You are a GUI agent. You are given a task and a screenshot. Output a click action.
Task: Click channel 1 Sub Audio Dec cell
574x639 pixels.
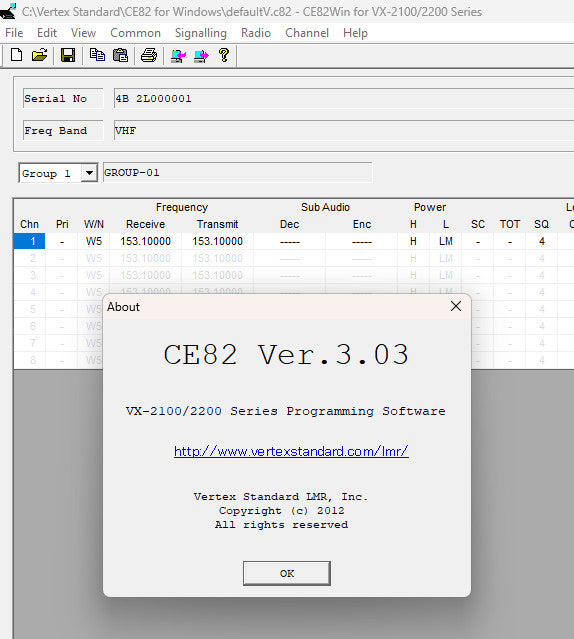[290, 241]
